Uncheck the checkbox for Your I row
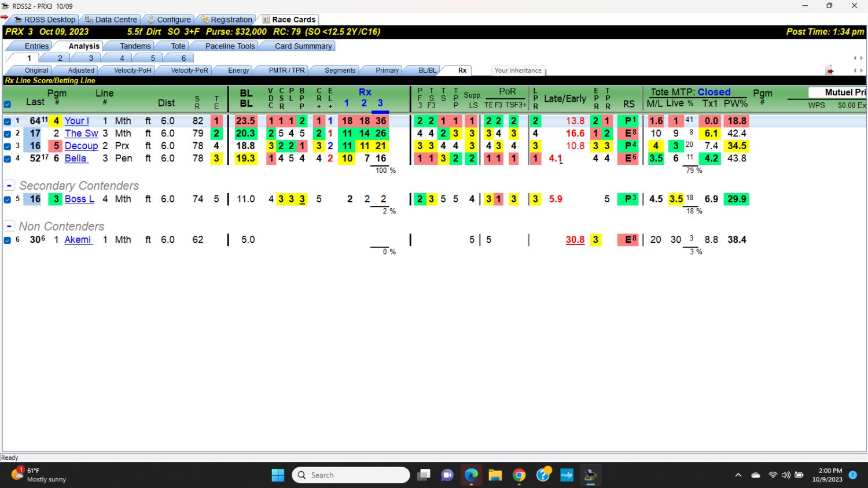 [x=8, y=121]
